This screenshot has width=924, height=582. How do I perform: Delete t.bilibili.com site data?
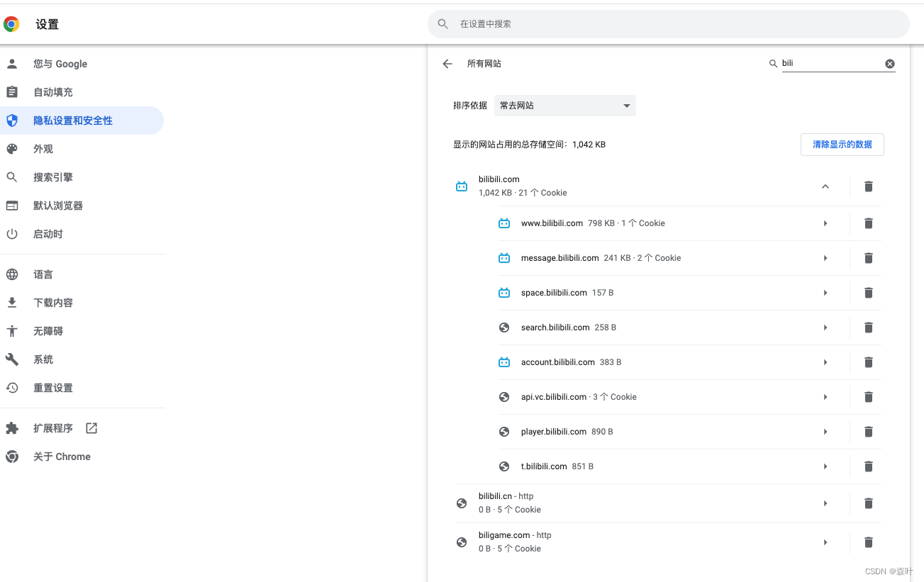click(x=868, y=466)
